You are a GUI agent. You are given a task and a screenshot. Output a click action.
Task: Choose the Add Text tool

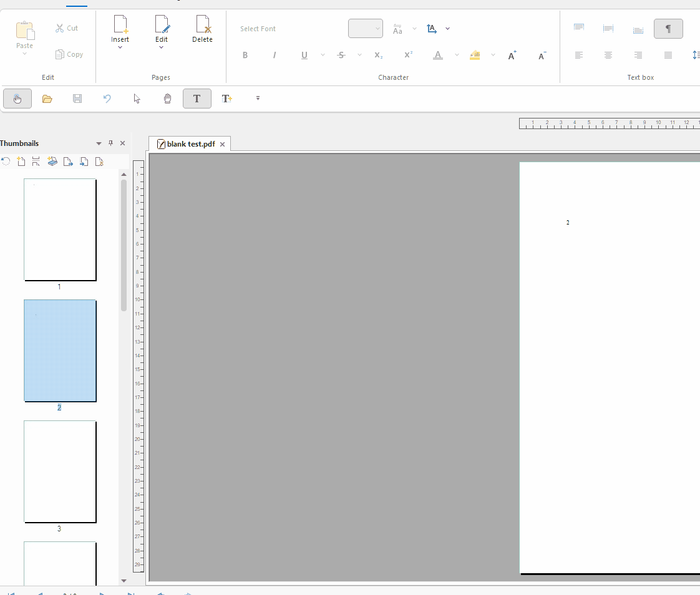(x=227, y=99)
